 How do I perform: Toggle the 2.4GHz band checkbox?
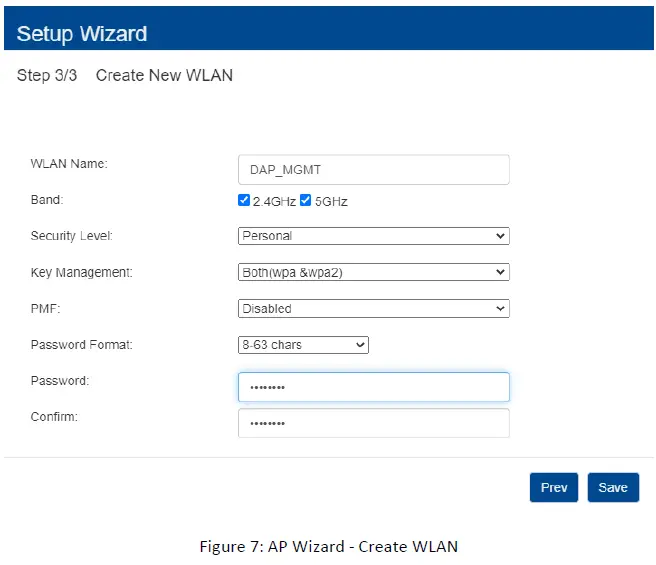click(244, 200)
